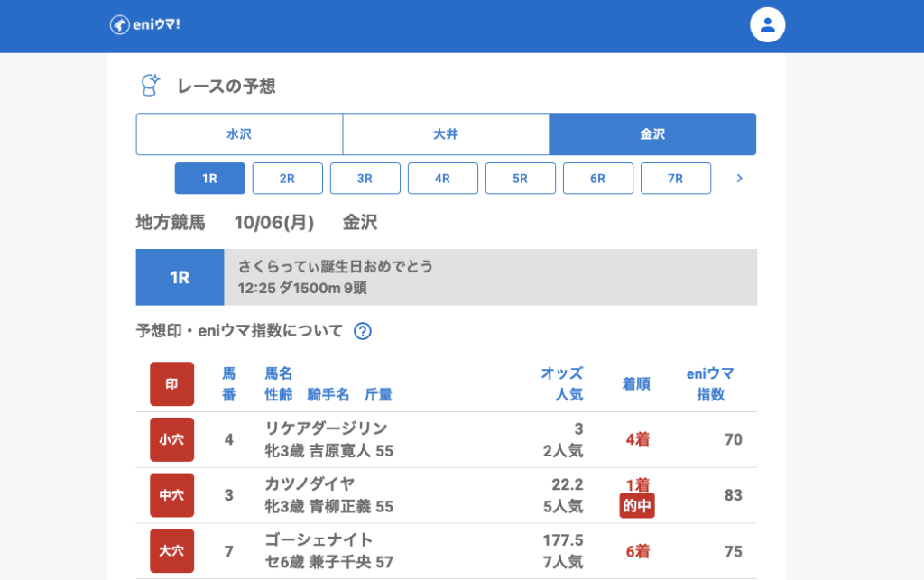The width and height of the screenshot is (924, 580).
Task: Jump to race 7R
Action: [x=675, y=179]
